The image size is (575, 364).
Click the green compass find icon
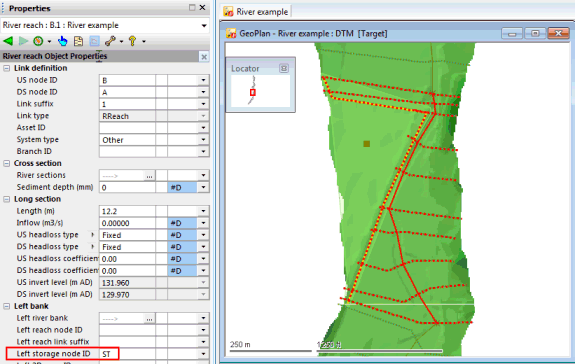click(x=38, y=41)
